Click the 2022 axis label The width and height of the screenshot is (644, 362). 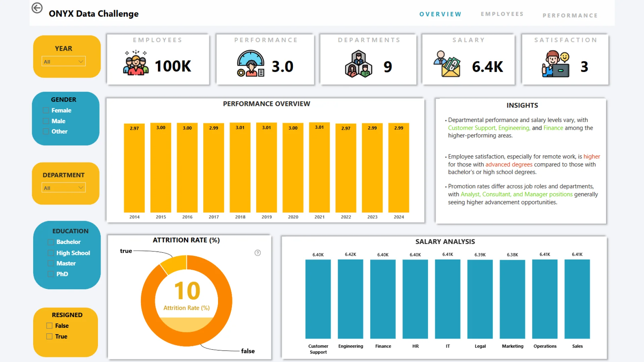point(346,217)
